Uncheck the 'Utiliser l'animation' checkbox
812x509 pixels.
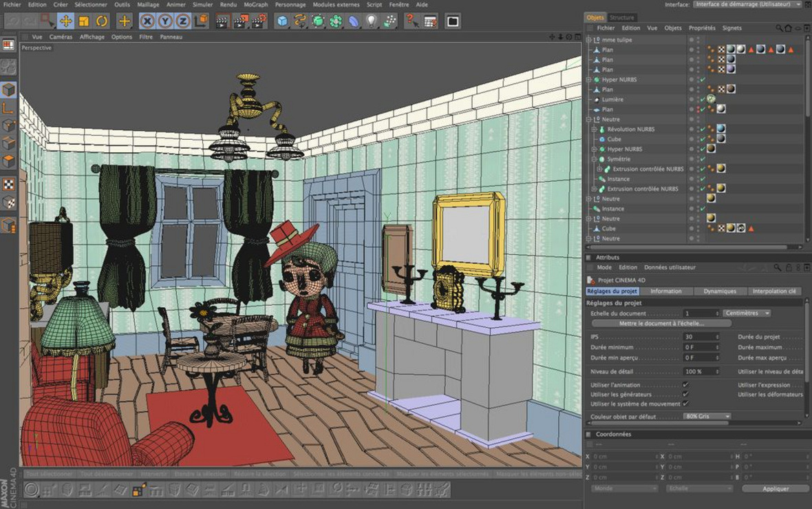685,385
